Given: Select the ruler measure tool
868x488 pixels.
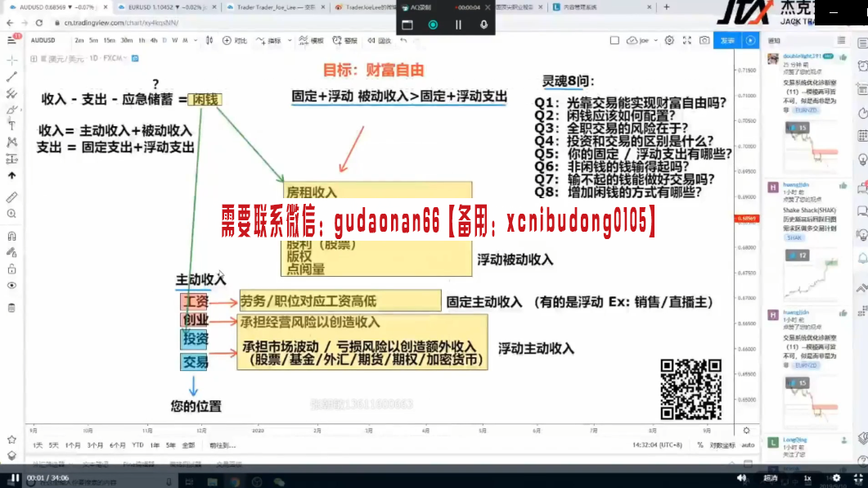Looking at the screenshot, I should 12,197.
